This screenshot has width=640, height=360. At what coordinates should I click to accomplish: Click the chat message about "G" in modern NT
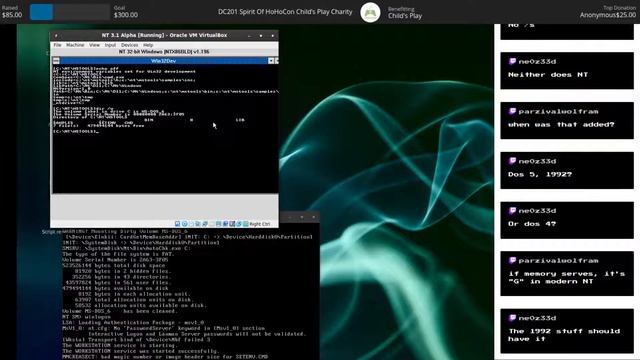[567, 278]
